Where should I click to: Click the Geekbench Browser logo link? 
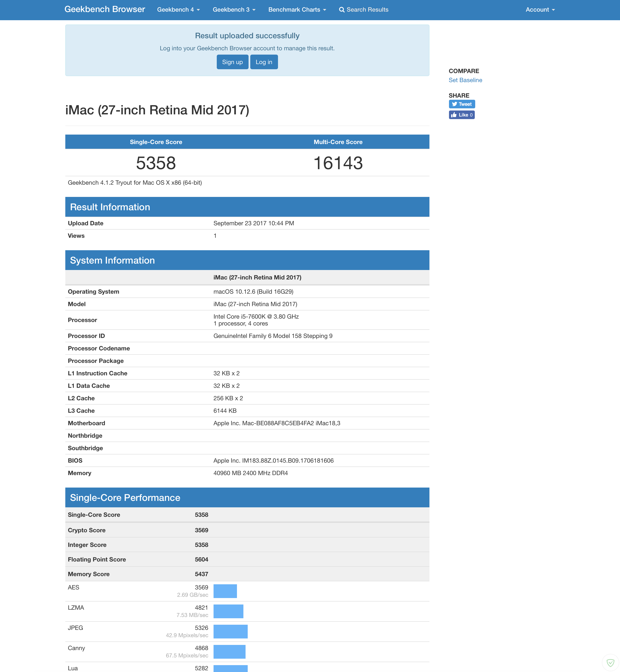coord(105,9)
